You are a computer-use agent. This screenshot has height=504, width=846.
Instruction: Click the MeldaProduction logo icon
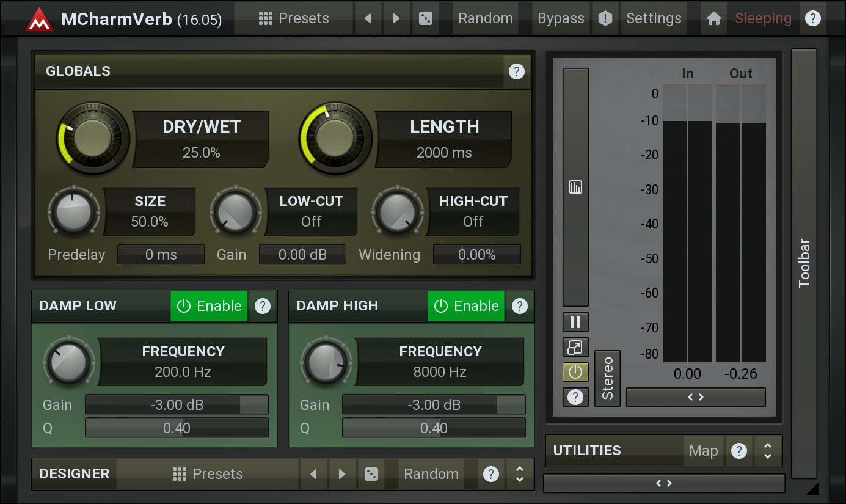39,19
